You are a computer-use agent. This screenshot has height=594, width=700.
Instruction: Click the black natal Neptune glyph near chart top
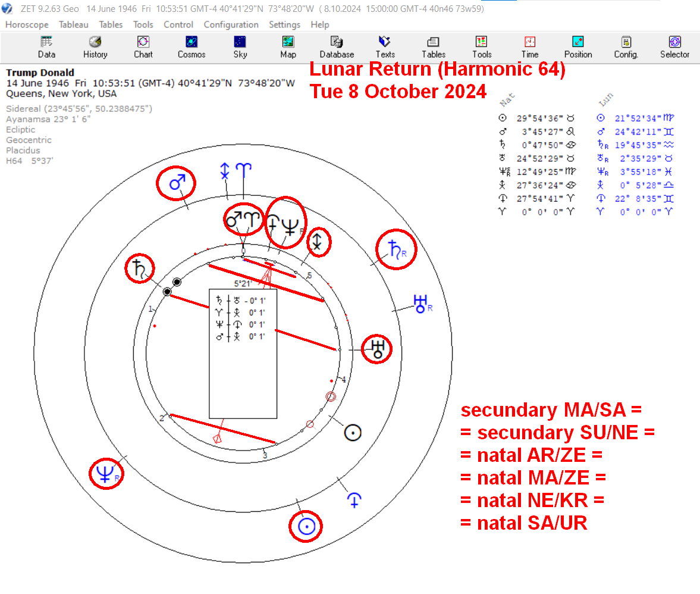click(x=290, y=227)
